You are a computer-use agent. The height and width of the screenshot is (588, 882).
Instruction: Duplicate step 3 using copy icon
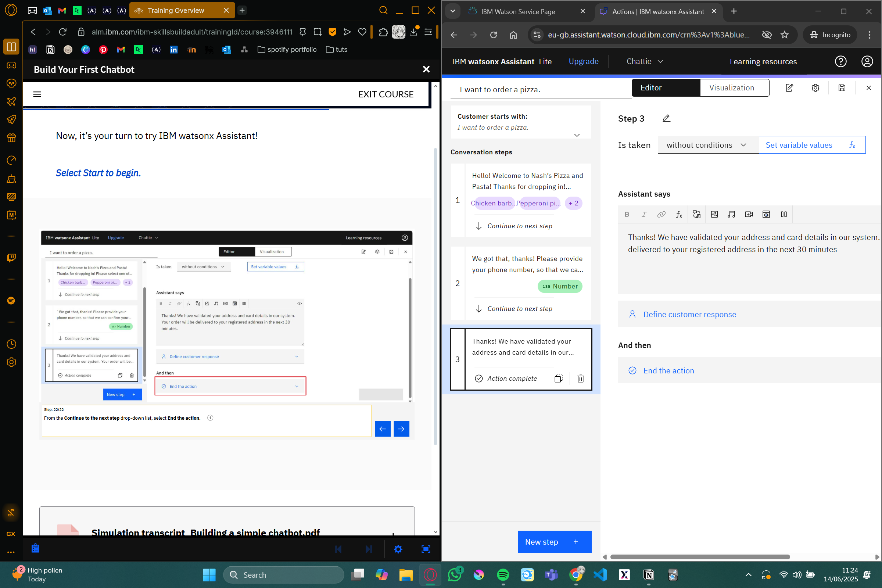[558, 379]
